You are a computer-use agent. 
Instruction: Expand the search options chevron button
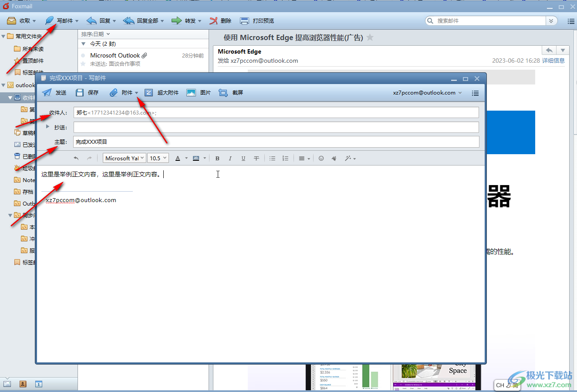point(551,21)
